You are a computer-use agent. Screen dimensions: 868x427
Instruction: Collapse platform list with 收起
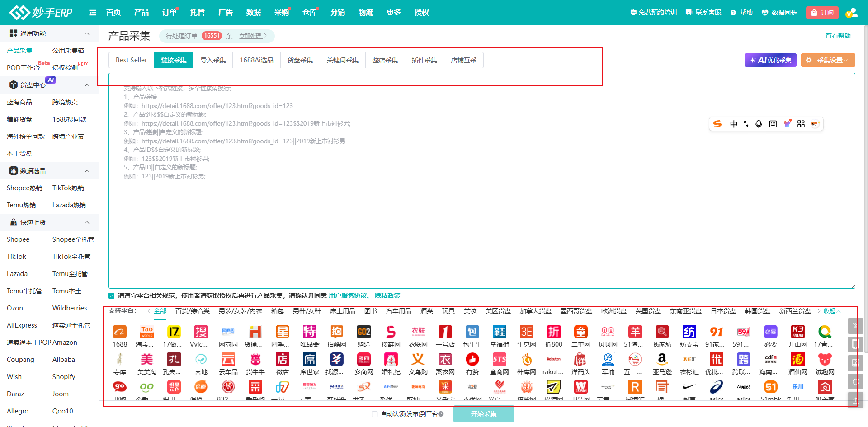coord(831,311)
